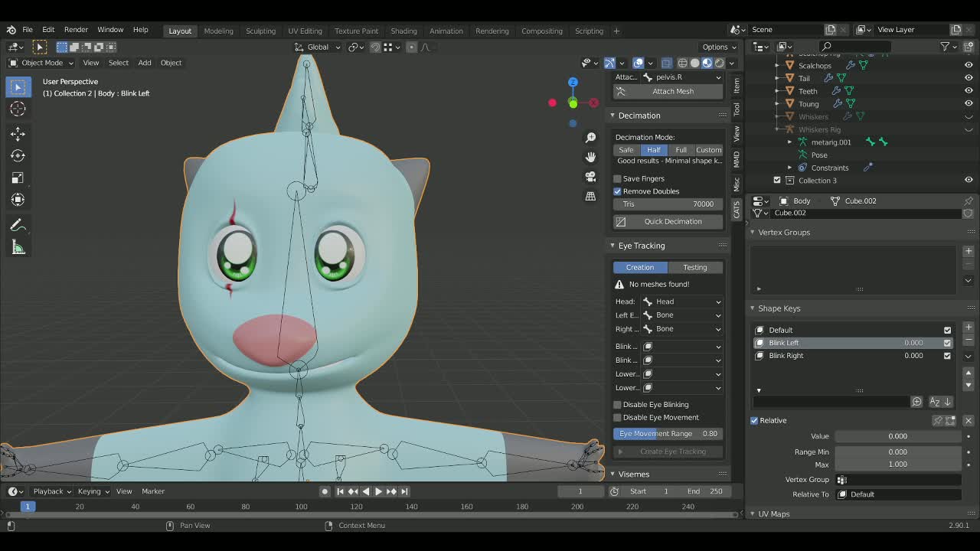Adjust the Eye Movement Range slider

click(668, 434)
